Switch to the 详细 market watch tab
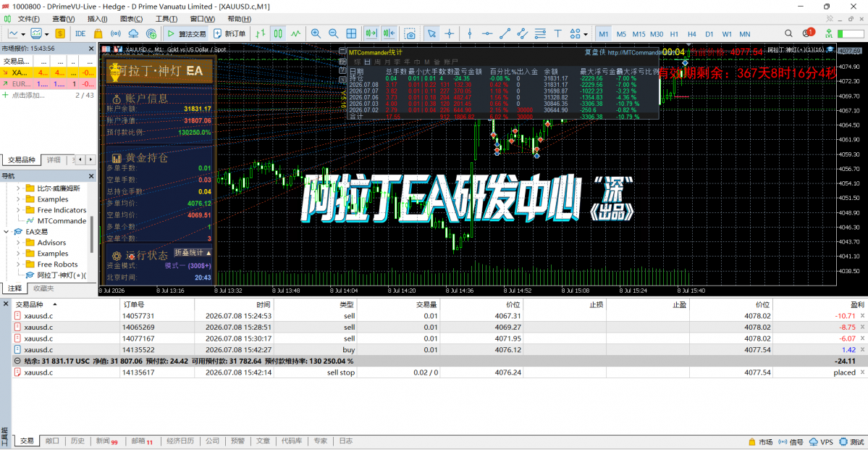868x450 pixels. point(53,160)
